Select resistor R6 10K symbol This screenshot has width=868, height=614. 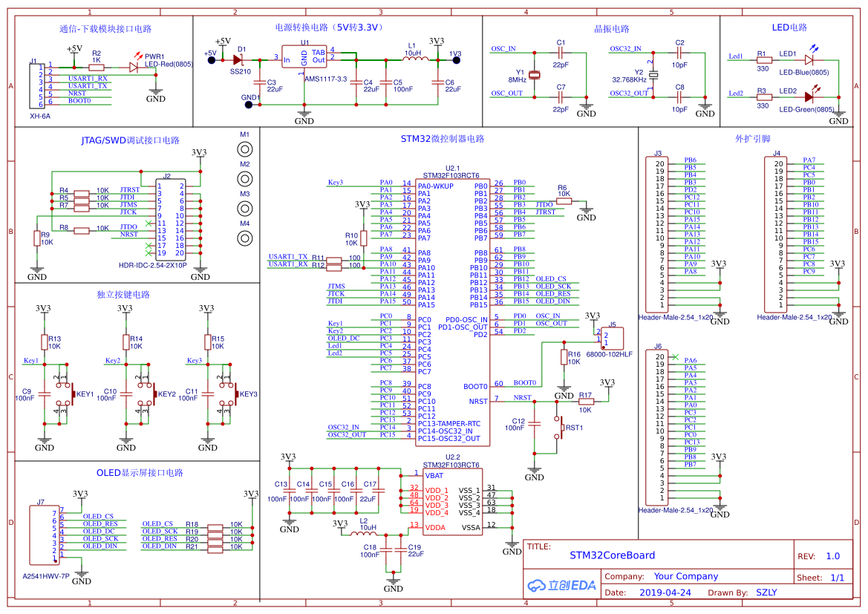[x=564, y=201]
